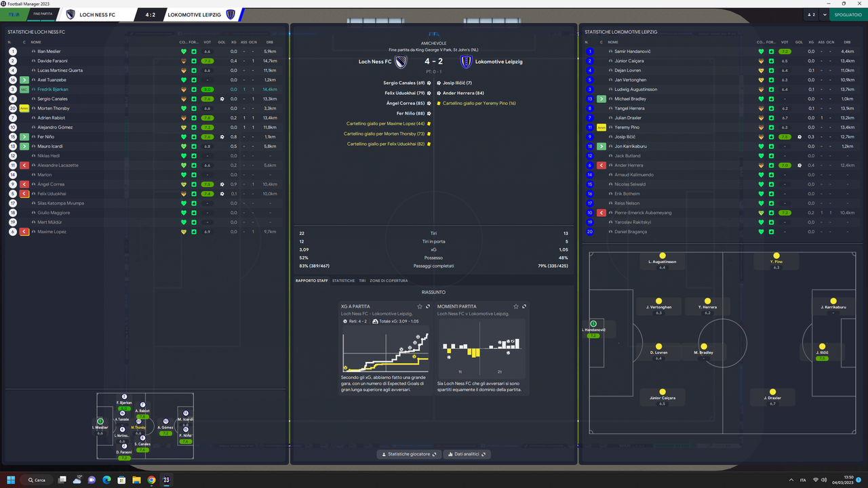Click the Lokomotive Leipzig crest in the header bar

[x=231, y=14]
